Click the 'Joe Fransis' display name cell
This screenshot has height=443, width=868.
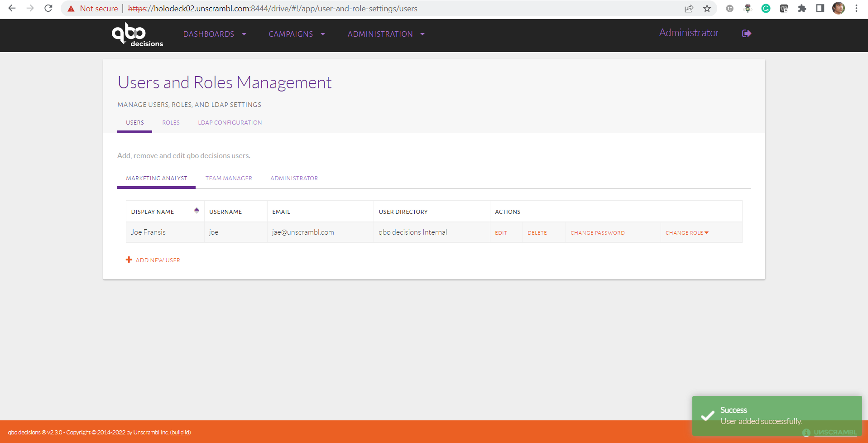pos(165,232)
